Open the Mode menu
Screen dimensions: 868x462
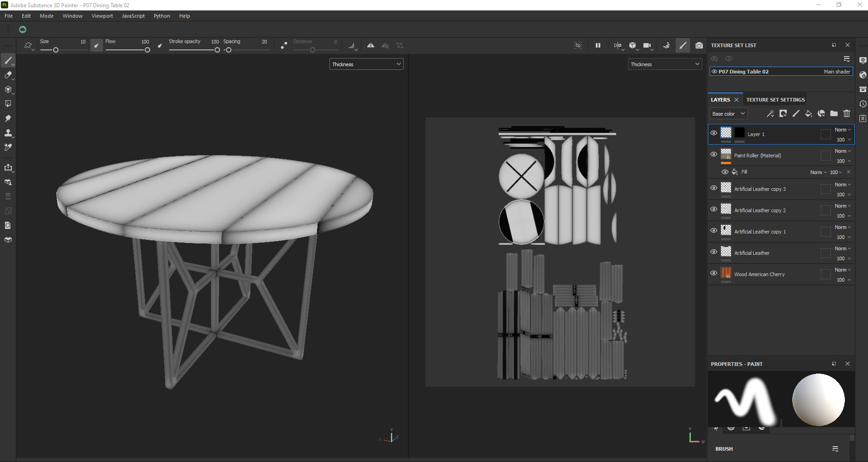47,16
